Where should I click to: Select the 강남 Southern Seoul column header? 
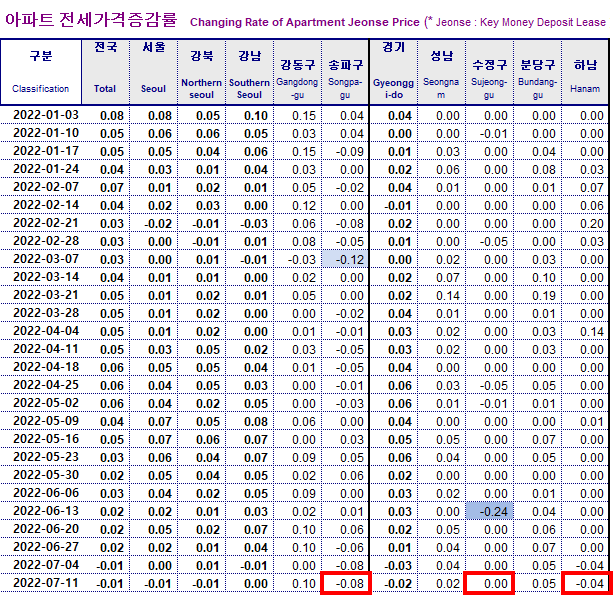click(x=249, y=72)
